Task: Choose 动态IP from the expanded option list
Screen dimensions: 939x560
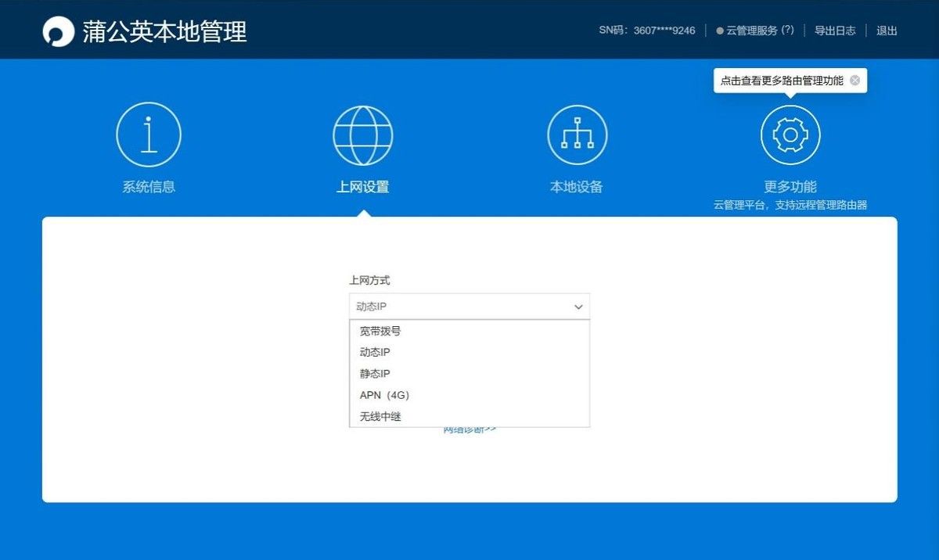Action: click(375, 353)
